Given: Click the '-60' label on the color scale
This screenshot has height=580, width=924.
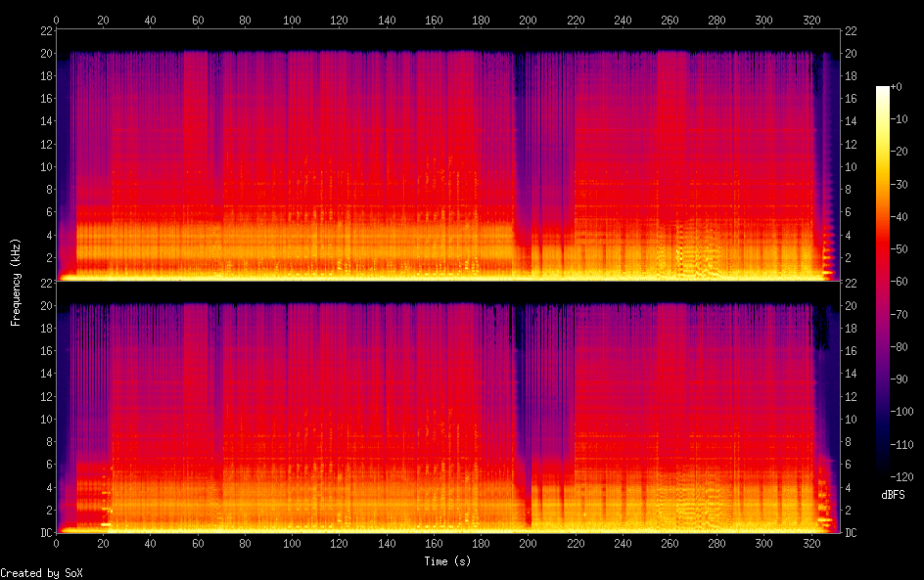Looking at the screenshot, I should [x=899, y=282].
